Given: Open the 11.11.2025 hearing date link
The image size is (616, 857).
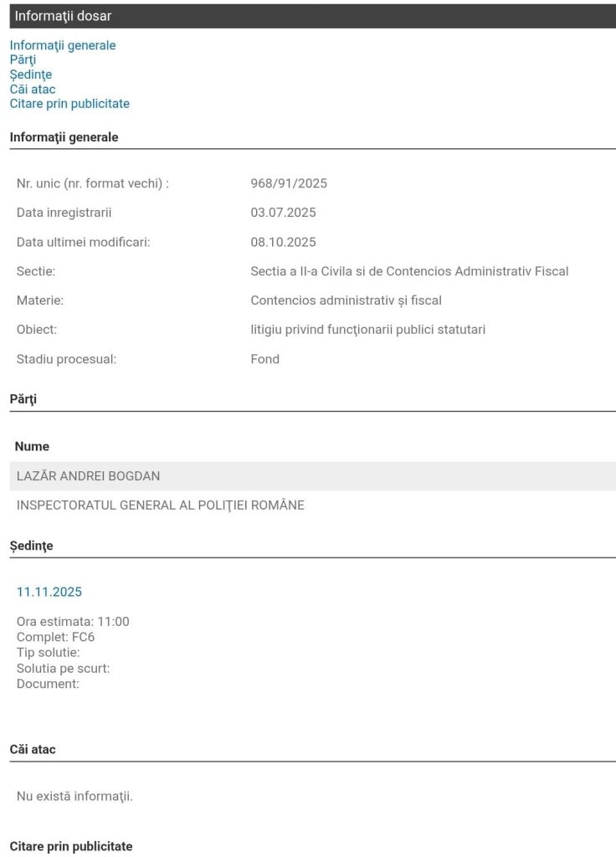Looking at the screenshot, I should coord(49,592).
